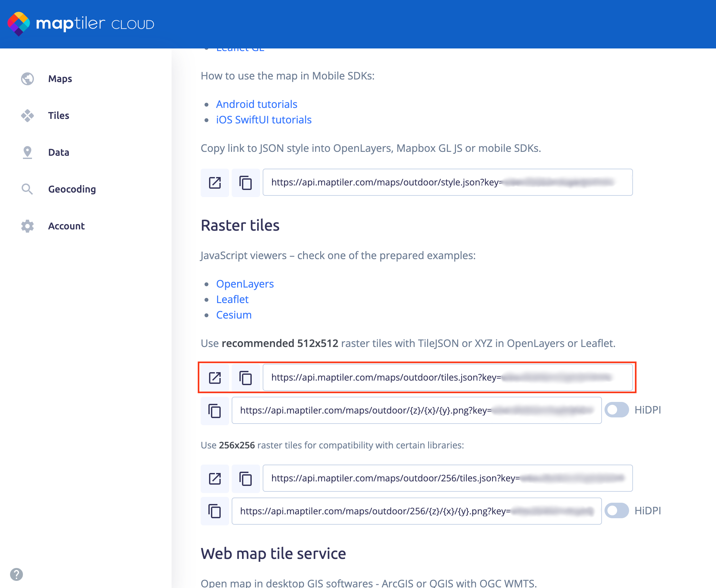This screenshot has width=716, height=588.
Task: Click the help question mark icon
Action: point(16,574)
